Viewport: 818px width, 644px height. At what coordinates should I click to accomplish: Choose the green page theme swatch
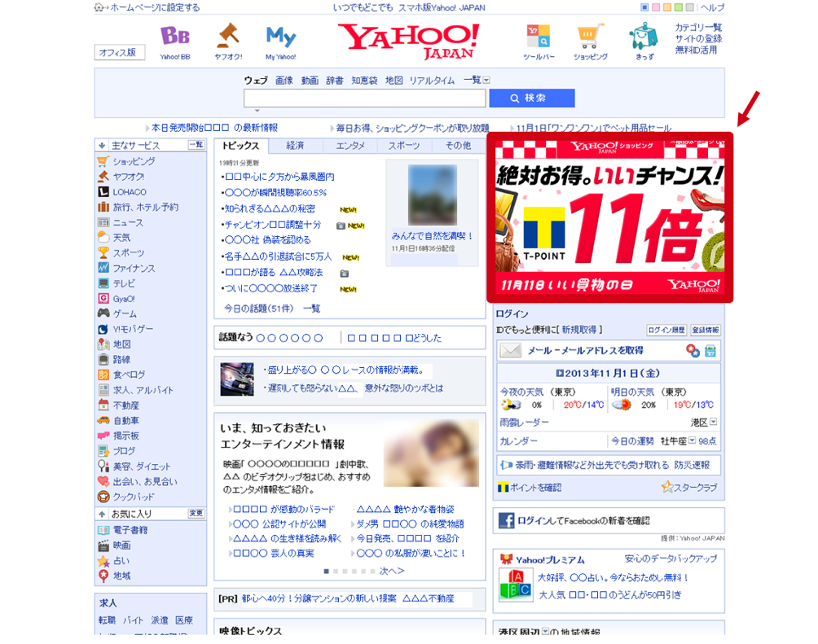tap(678, 7)
